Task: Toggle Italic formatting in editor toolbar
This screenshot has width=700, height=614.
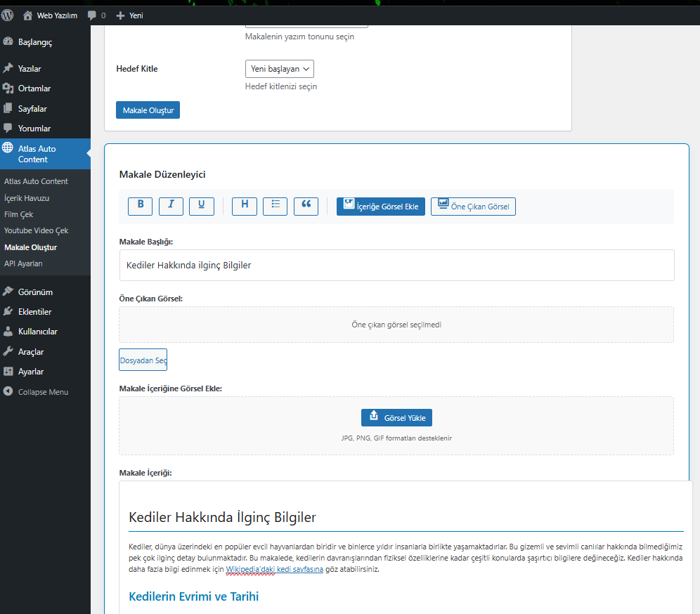Action: pyautogui.click(x=171, y=206)
